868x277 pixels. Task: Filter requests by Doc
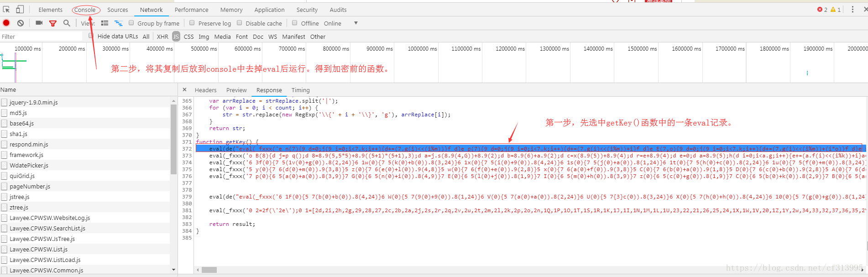pyautogui.click(x=258, y=37)
